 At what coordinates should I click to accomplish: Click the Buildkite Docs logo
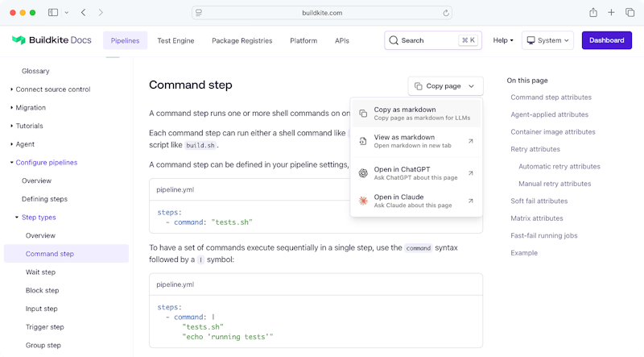point(52,40)
